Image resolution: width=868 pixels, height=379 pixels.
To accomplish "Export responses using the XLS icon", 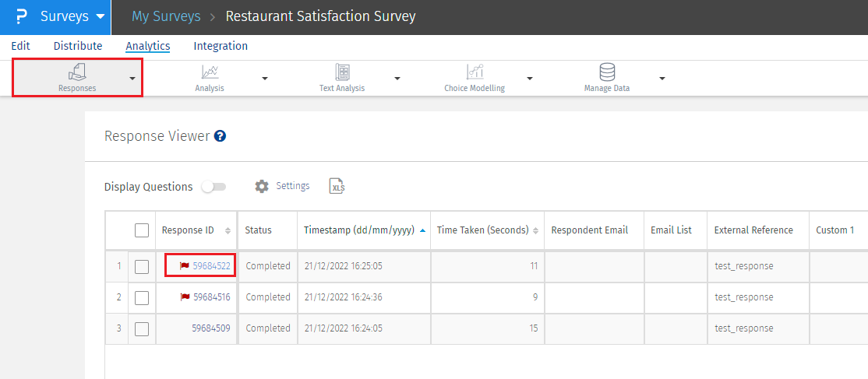I will coord(337,187).
